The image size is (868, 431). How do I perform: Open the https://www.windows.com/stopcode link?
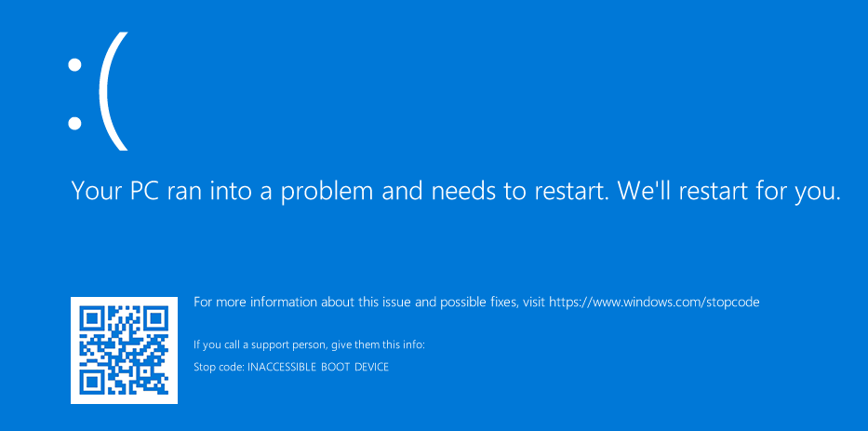655,303
